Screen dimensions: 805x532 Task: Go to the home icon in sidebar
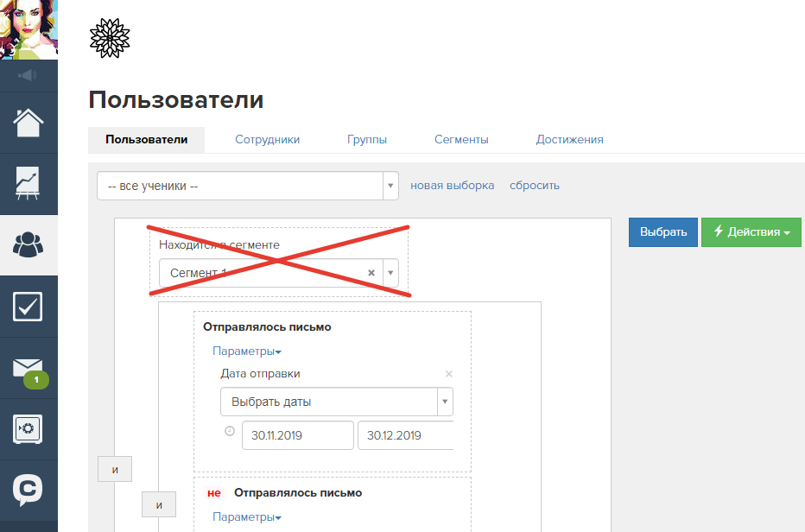point(29,123)
